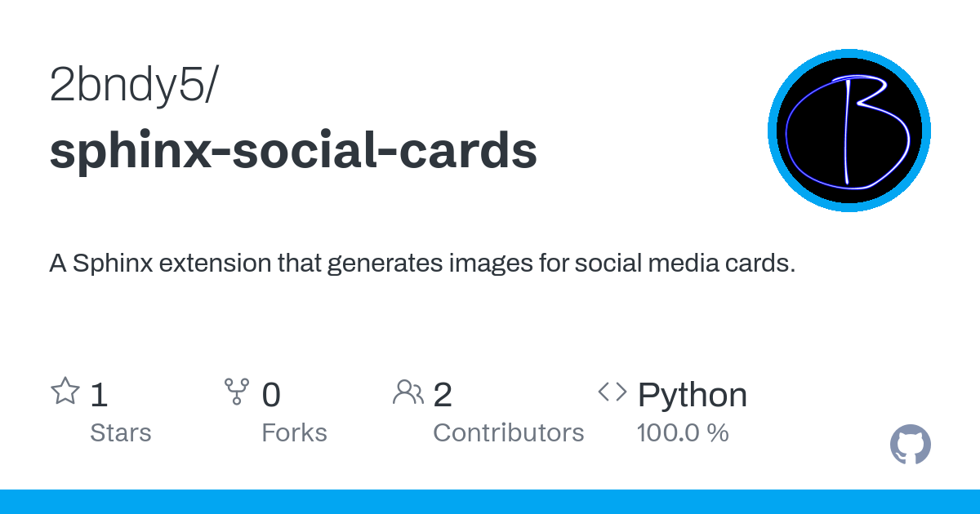Select the Contributors label
Image resolution: width=980 pixels, height=514 pixels.
[508, 432]
